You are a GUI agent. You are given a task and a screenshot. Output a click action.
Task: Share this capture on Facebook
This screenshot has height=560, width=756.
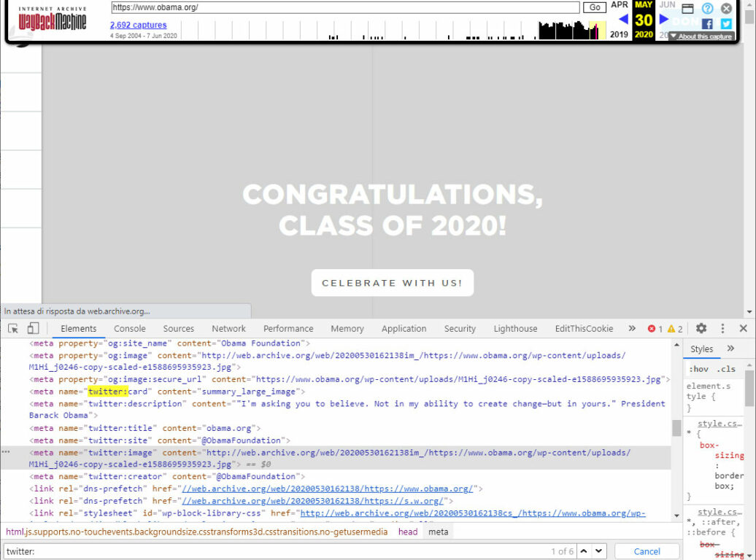pyautogui.click(x=707, y=23)
